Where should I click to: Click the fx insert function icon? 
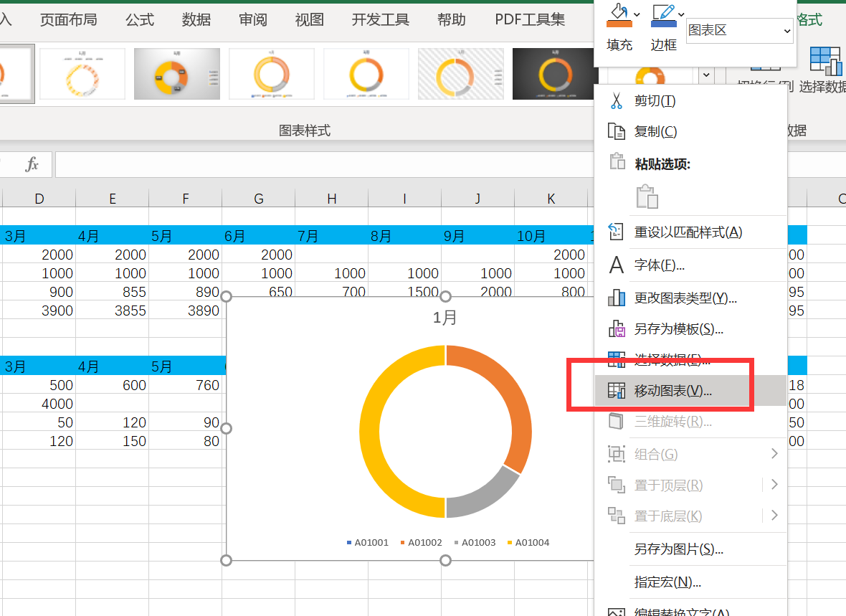[32, 164]
